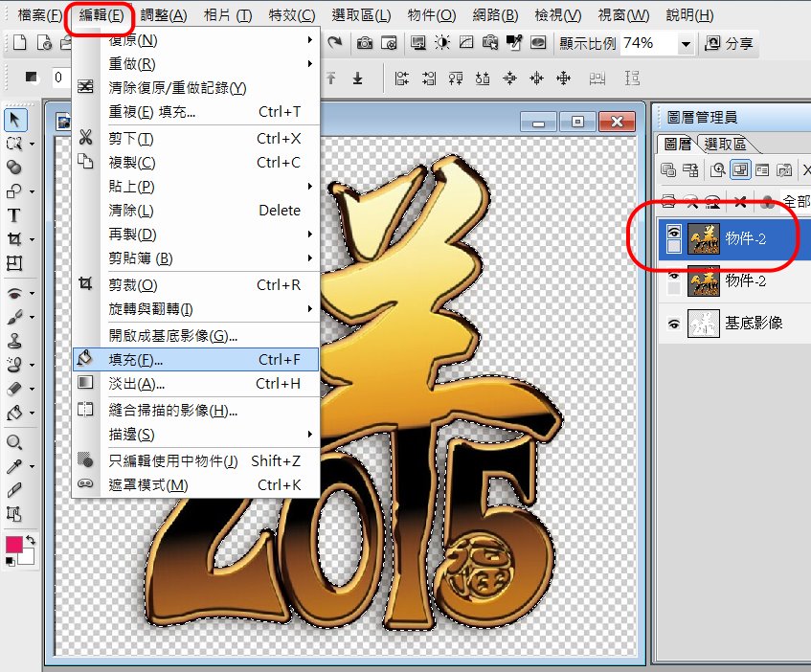Open the 物件(O) menu
This screenshot has width=811, height=672.
point(432,15)
